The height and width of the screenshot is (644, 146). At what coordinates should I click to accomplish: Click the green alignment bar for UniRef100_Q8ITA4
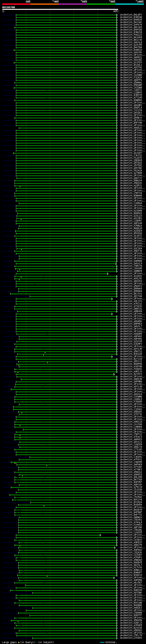[73, 296]
